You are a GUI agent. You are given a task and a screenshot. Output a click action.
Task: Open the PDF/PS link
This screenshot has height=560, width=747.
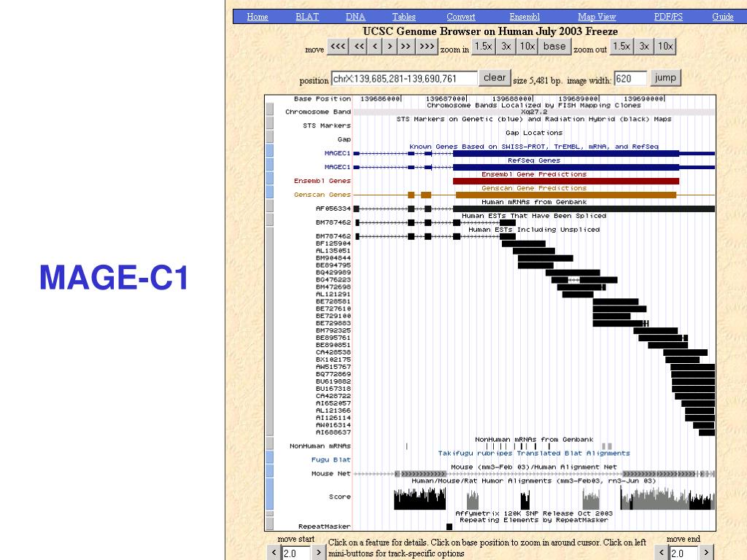click(668, 17)
